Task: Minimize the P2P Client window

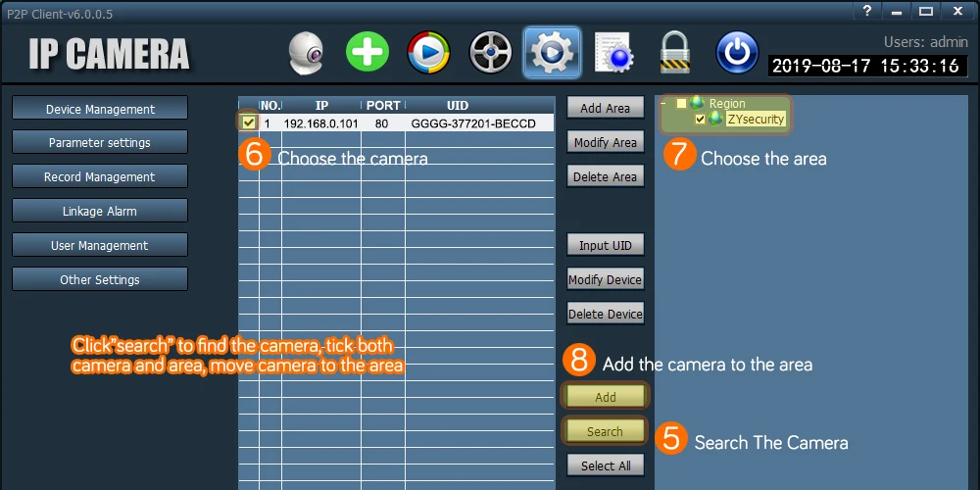Action: point(897,11)
